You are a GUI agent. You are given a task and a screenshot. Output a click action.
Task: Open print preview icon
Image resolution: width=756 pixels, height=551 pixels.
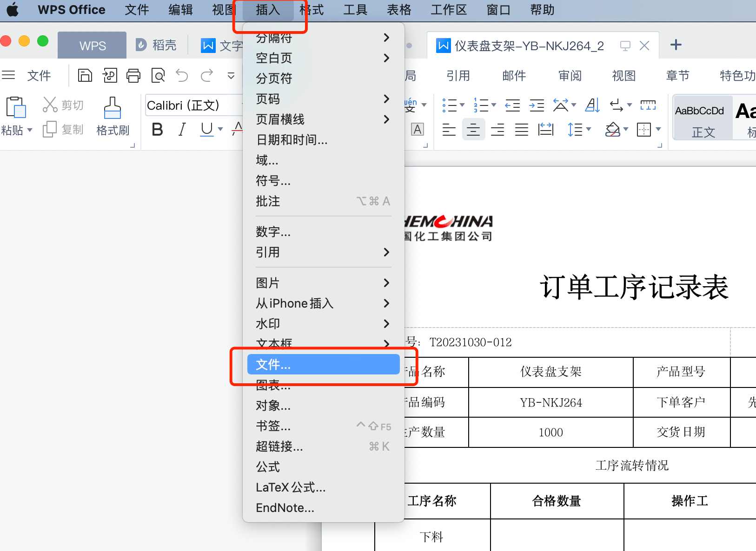click(158, 75)
